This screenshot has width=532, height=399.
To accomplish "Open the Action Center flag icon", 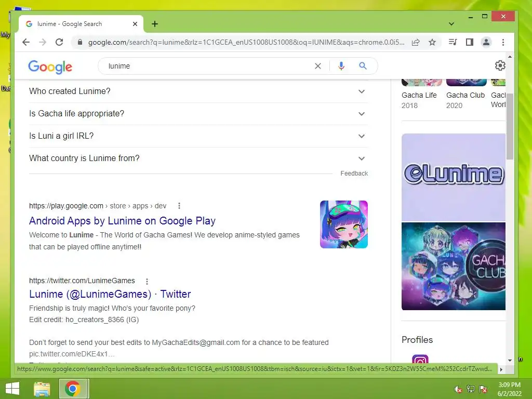I will [483, 389].
